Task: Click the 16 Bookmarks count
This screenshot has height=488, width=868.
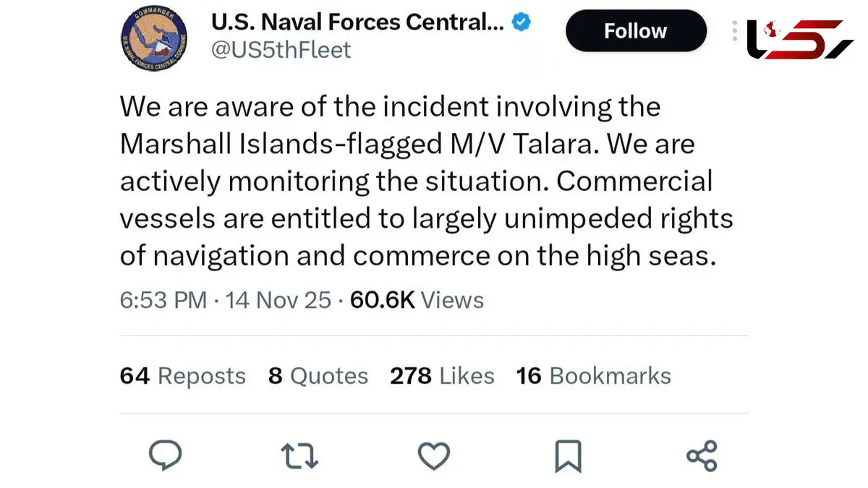Action: pos(593,376)
